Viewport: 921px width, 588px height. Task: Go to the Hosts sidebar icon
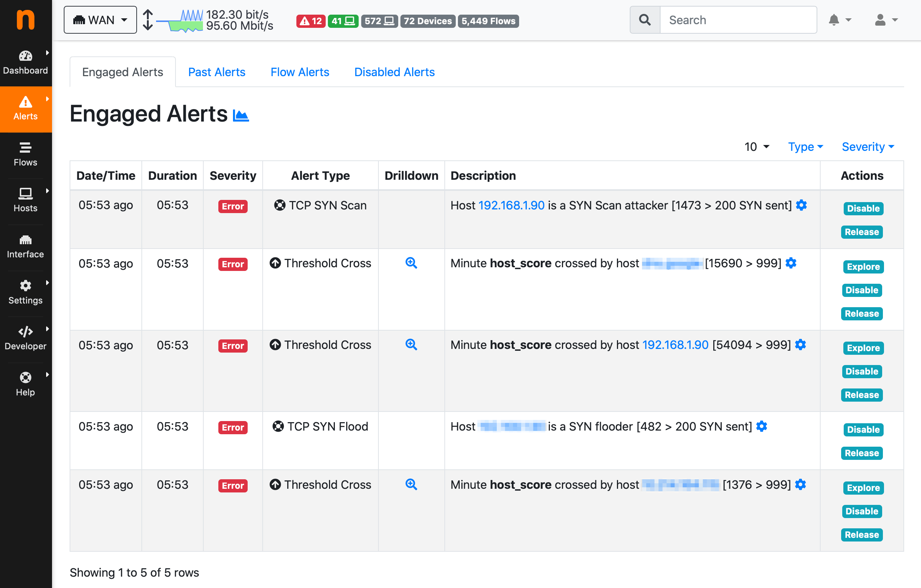[25, 194]
